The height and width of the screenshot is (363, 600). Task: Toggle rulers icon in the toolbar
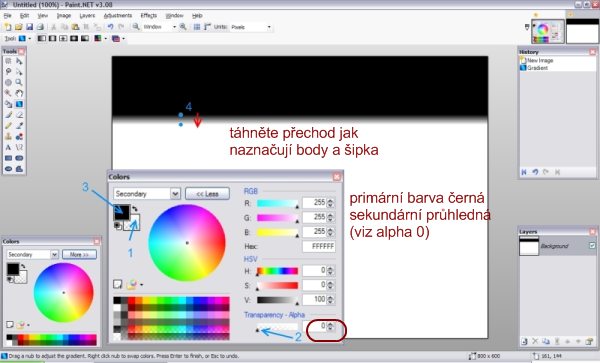coord(207,27)
